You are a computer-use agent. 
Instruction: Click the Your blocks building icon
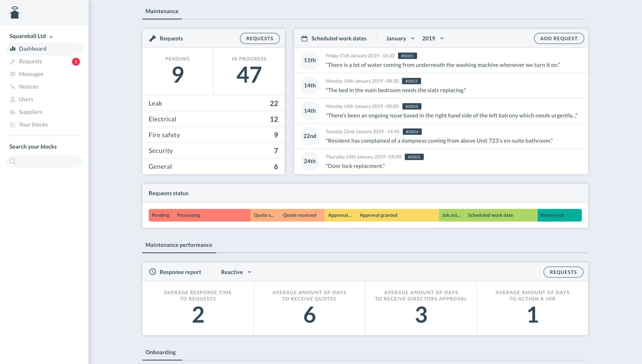click(13, 125)
